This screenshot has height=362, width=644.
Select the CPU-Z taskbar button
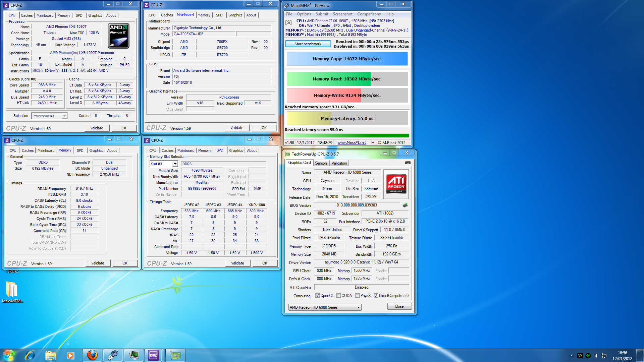pos(154,355)
